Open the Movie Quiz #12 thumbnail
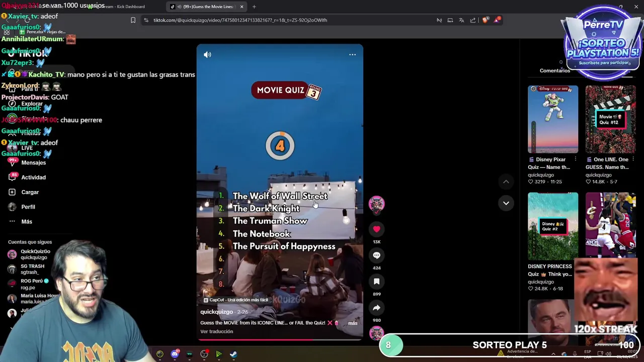The width and height of the screenshot is (644, 362). click(610, 119)
